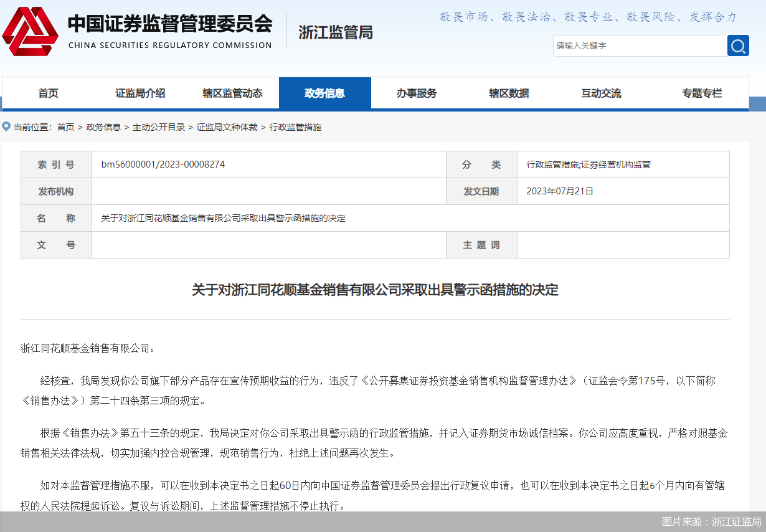
Task: Open the 互动交流 navigation tab
Action: (x=601, y=93)
